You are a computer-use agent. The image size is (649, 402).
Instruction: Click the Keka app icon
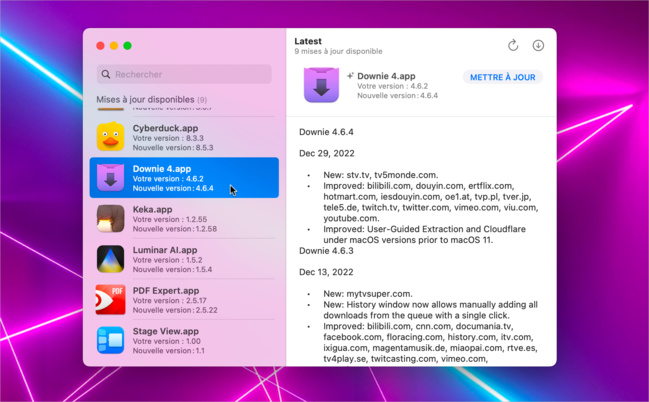click(x=111, y=218)
